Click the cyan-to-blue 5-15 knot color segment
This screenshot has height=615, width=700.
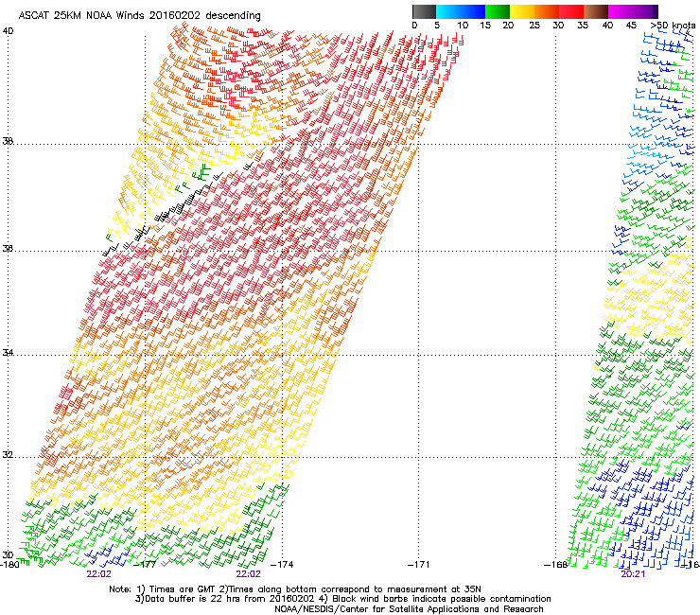point(461,11)
